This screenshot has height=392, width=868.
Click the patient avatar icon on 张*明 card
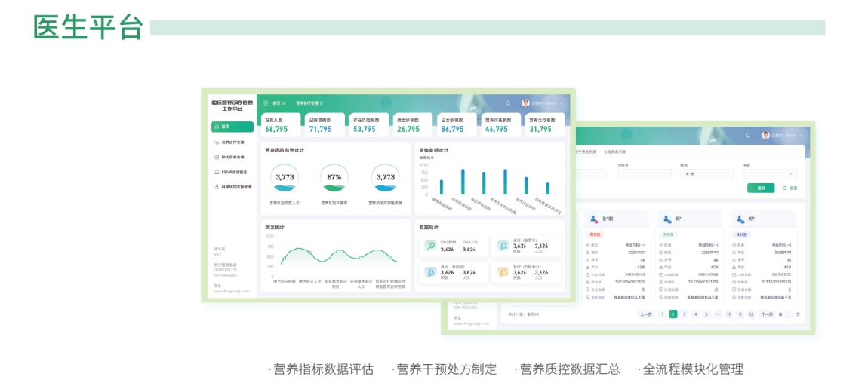point(594,219)
